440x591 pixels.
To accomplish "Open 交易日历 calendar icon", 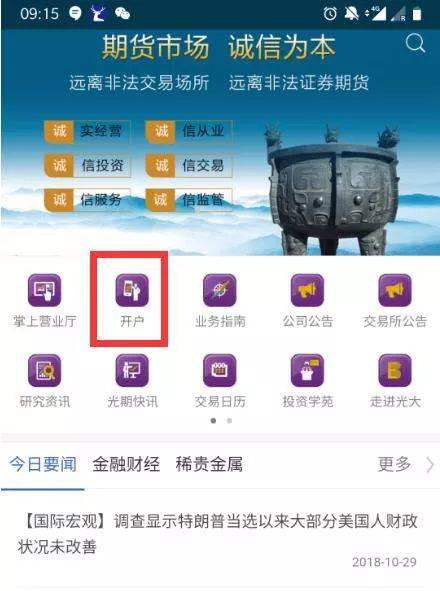I will click(220, 371).
